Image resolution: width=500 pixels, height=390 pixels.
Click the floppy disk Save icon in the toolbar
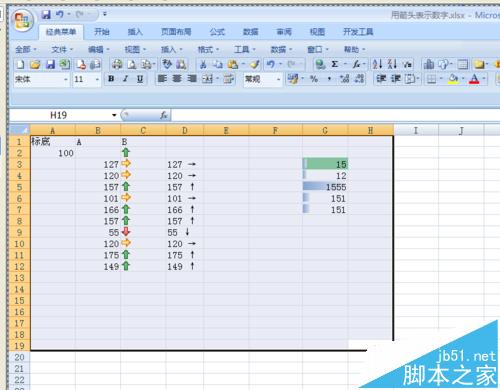click(x=50, y=64)
